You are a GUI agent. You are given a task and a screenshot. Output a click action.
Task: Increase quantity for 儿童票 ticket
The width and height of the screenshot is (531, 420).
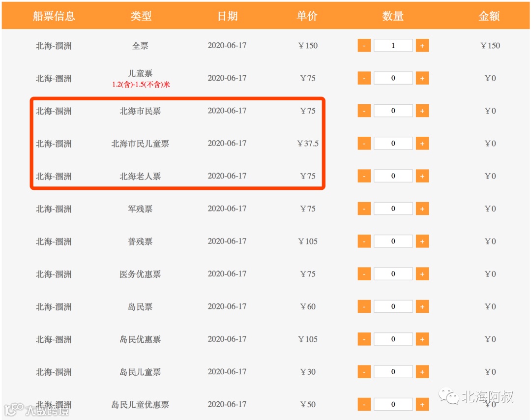pos(422,78)
